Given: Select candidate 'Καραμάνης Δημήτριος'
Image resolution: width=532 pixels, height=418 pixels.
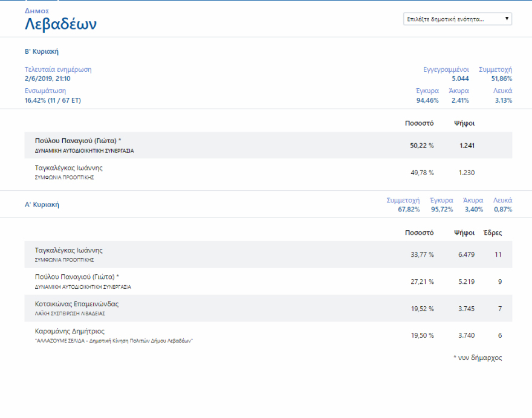Looking at the screenshot, I should (70, 331).
